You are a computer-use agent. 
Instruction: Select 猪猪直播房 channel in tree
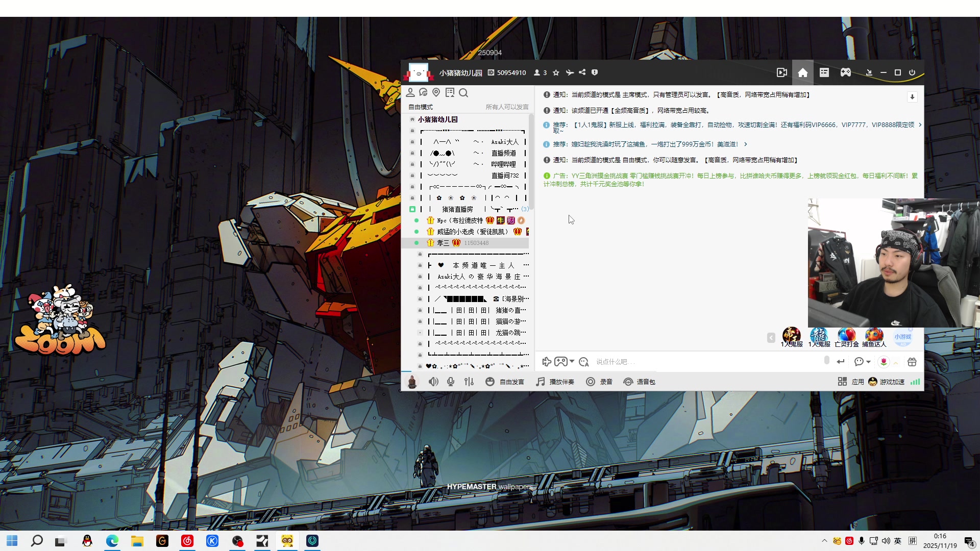coord(457,209)
